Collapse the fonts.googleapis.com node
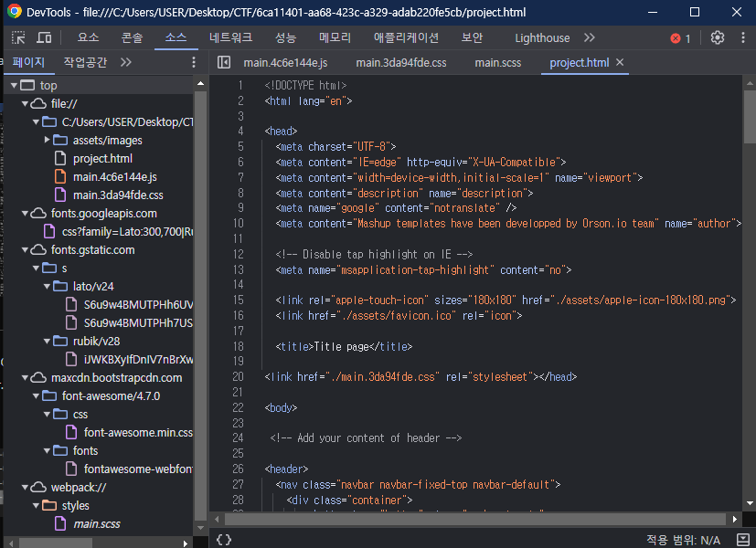756x548 pixels. click(x=25, y=214)
